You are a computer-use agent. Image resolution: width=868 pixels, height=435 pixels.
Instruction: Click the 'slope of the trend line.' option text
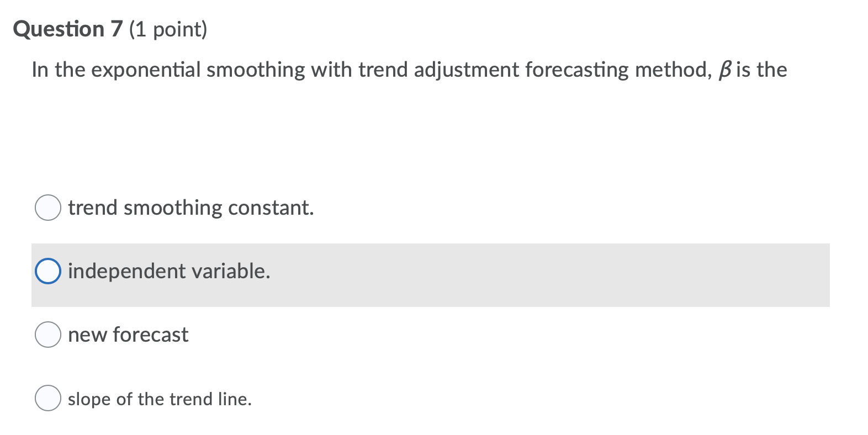pos(159,399)
